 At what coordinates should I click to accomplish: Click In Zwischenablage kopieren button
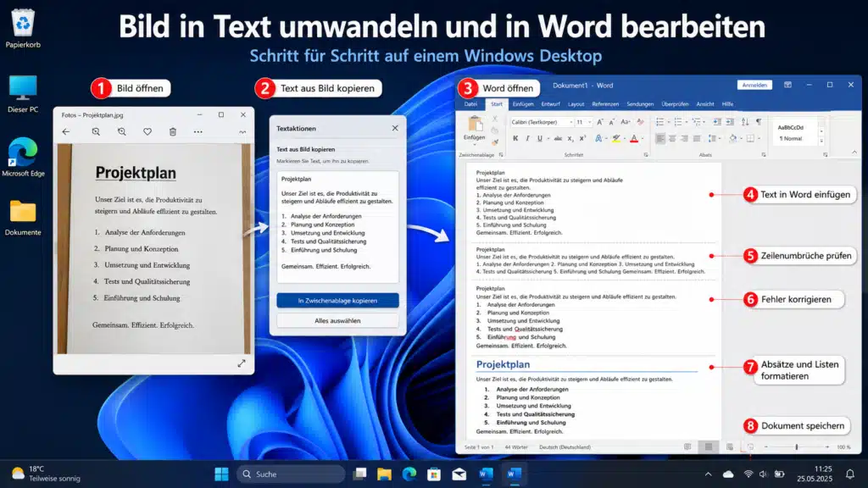[x=337, y=301]
